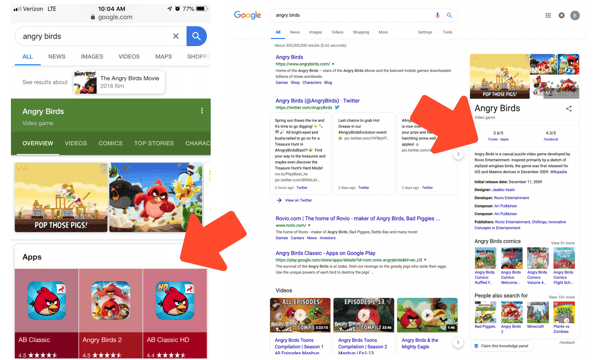The height and width of the screenshot is (360, 600).
Task: Open the Angry Birds 2 app icon
Action: (111, 301)
